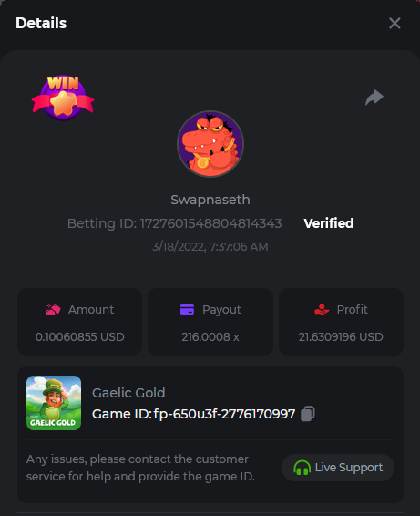The width and height of the screenshot is (420, 516).
Task: Click the Verified label
Action: tap(329, 223)
